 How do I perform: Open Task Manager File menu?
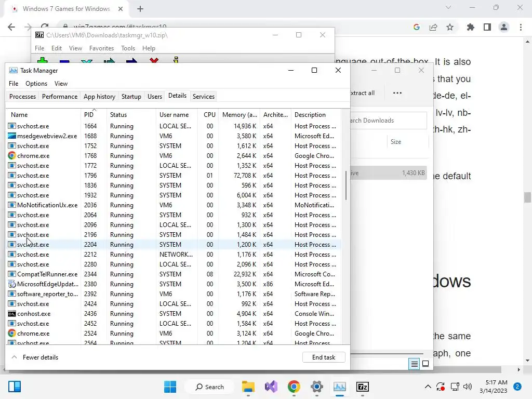point(14,84)
